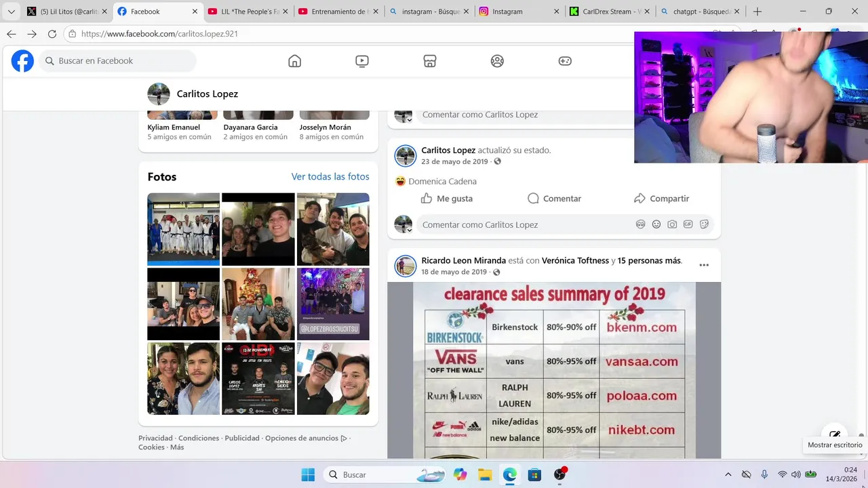Switch to the Instagram tab
Image resolution: width=868 pixels, height=488 pixels.
[x=519, y=12]
